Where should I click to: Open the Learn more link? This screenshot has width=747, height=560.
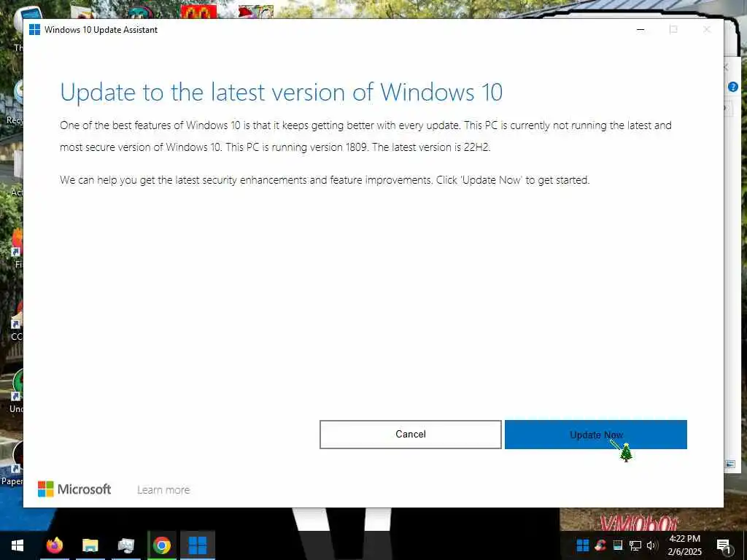click(x=163, y=489)
